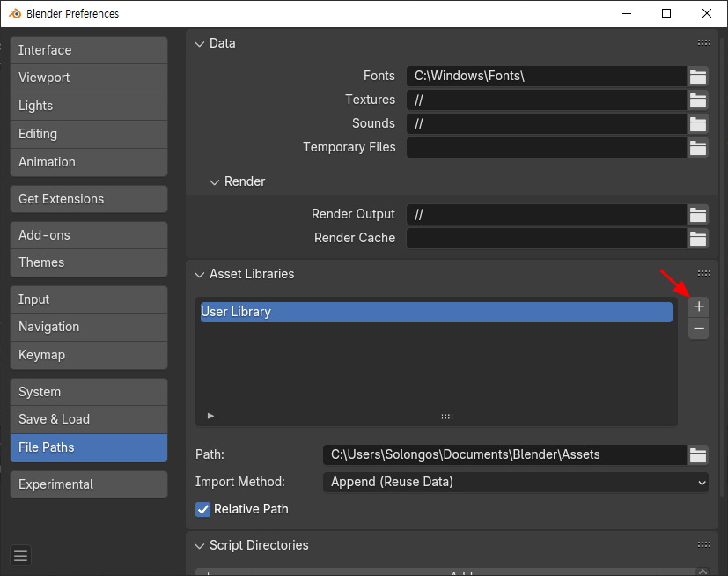Screen dimensions: 728x576
Task: Go to the Keymap preferences tab
Action: pos(89,355)
